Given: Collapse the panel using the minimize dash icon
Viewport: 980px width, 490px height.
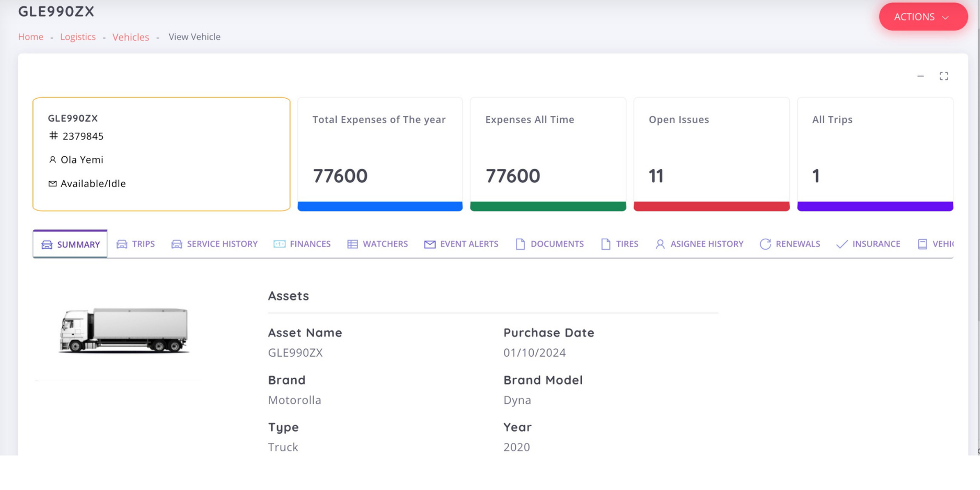Looking at the screenshot, I should point(920,76).
